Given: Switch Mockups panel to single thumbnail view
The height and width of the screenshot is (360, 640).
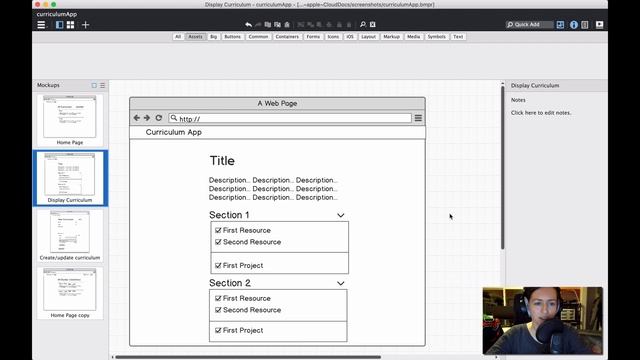Looking at the screenshot, I should click(94, 85).
